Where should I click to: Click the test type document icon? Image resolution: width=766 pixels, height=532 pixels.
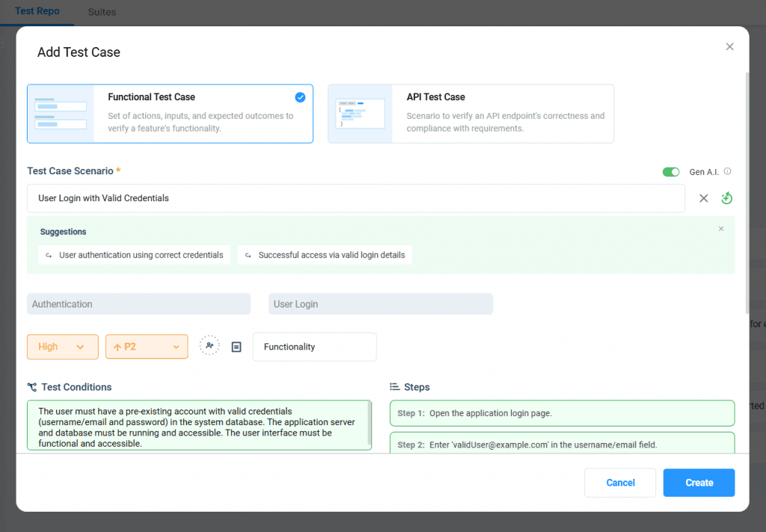point(236,347)
